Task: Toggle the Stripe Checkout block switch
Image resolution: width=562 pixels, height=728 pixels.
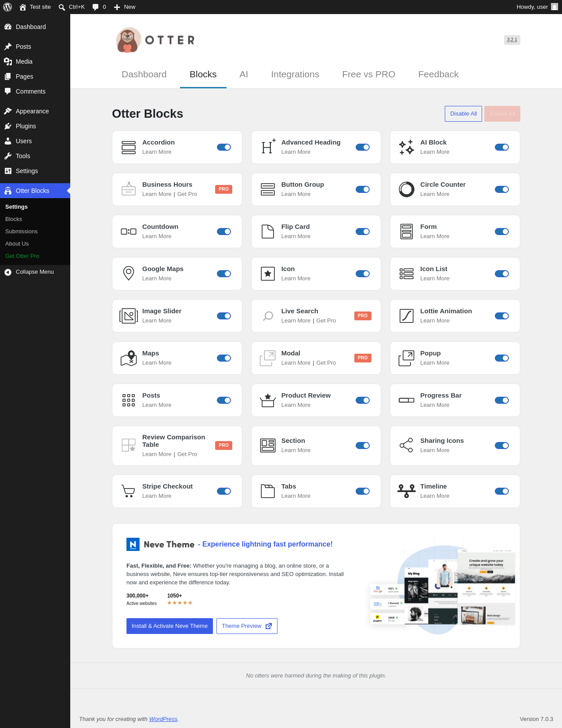Action: [224, 491]
